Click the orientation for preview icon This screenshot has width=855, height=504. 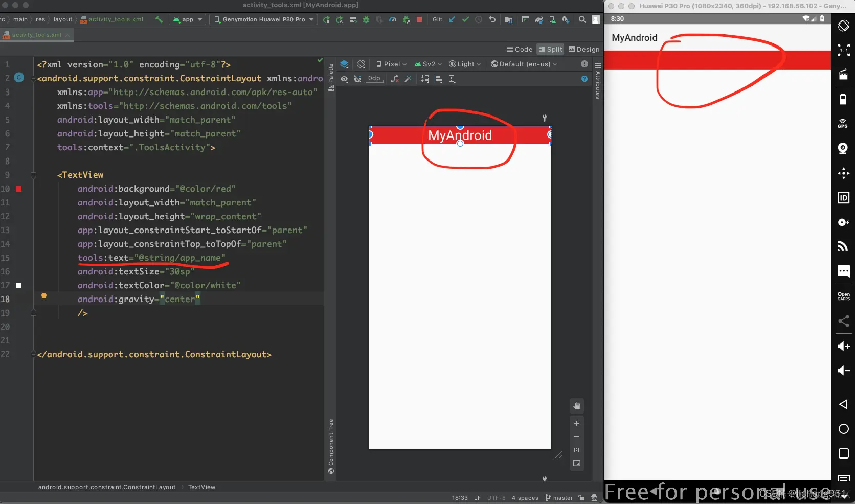click(362, 64)
